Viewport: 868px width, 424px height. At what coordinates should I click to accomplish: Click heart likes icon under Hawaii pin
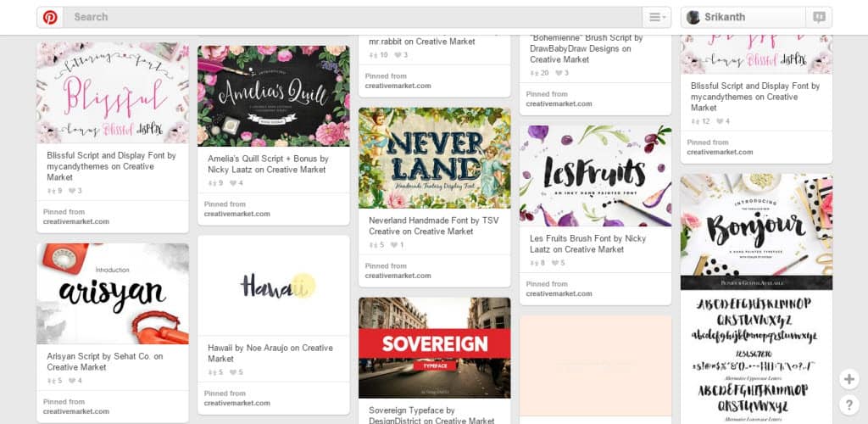coord(232,372)
